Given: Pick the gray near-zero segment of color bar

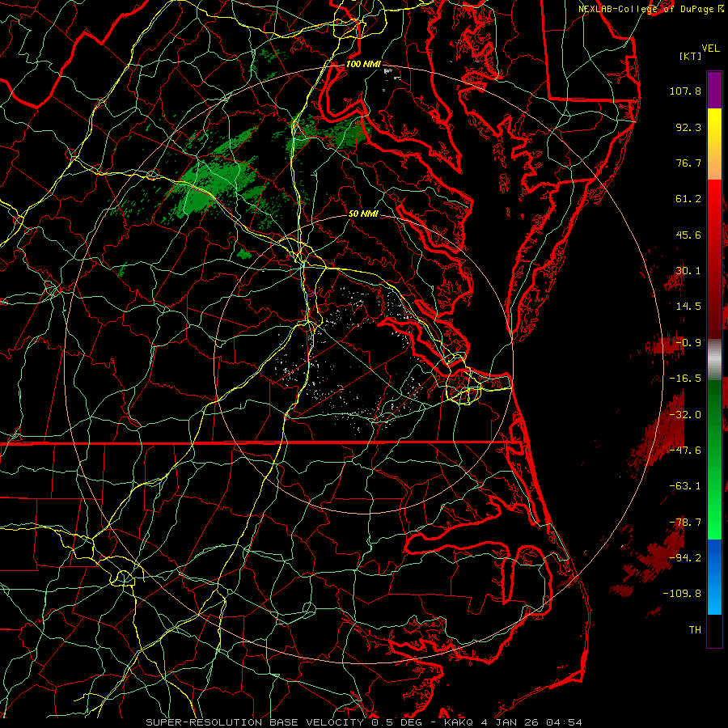Looking at the screenshot, I should (714, 360).
